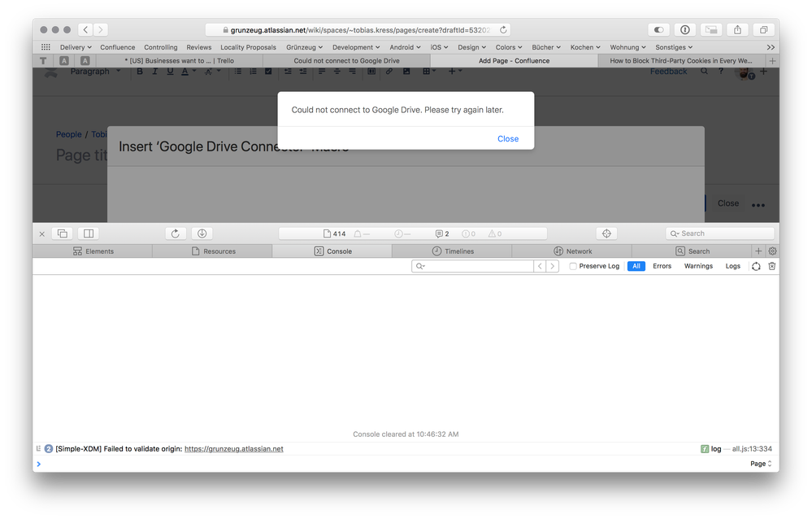
Task: Open the Controlling bookmark
Action: click(161, 47)
